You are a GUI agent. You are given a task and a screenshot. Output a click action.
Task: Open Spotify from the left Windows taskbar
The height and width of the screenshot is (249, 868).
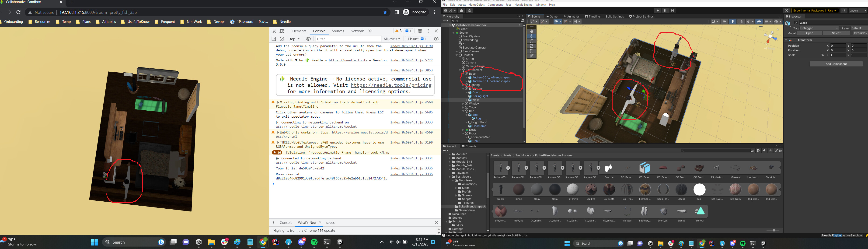coord(314,242)
